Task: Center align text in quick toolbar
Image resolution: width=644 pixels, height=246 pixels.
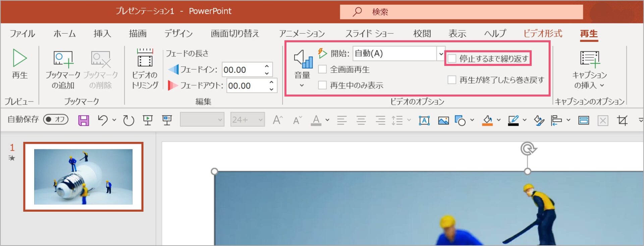Action: click(x=361, y=120)
